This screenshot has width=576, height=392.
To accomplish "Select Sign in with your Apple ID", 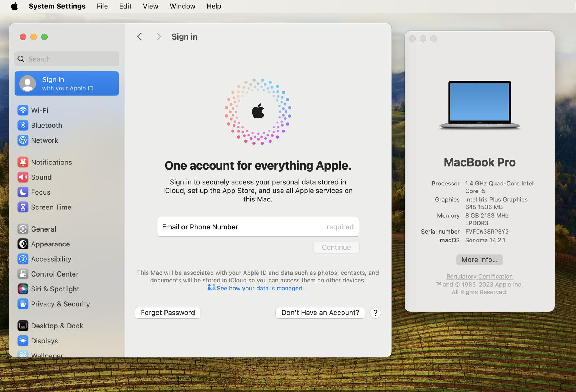I will point(66,83).
